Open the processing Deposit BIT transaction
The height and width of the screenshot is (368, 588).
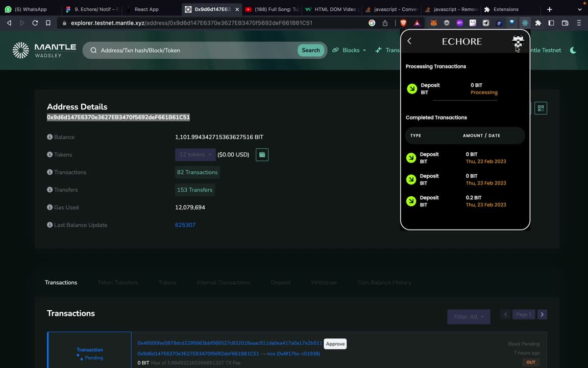[465, 88]
